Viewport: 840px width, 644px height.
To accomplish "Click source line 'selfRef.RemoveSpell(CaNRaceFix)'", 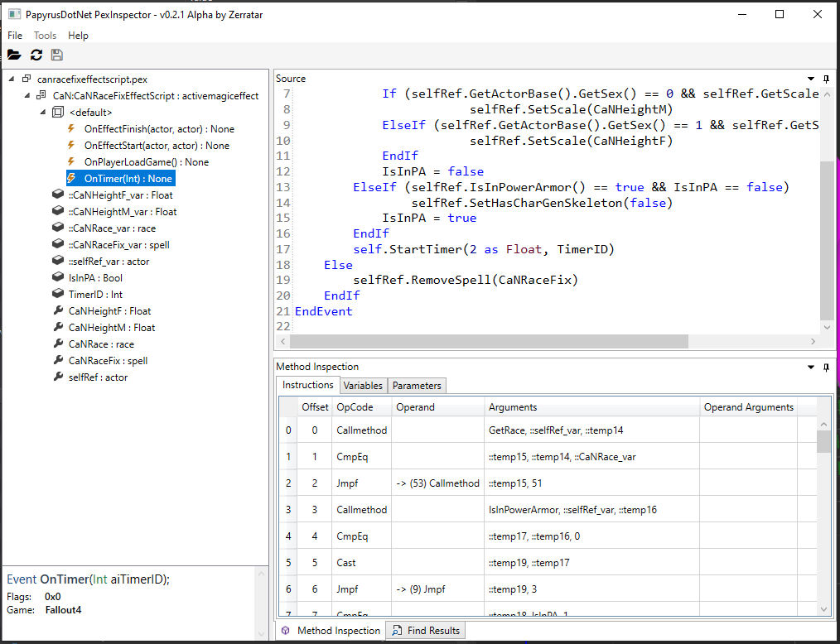I will click(466, 280).
